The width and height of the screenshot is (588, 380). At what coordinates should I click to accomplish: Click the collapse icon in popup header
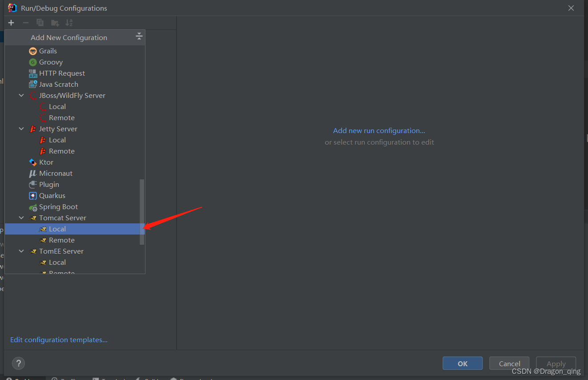click(139, 36)
